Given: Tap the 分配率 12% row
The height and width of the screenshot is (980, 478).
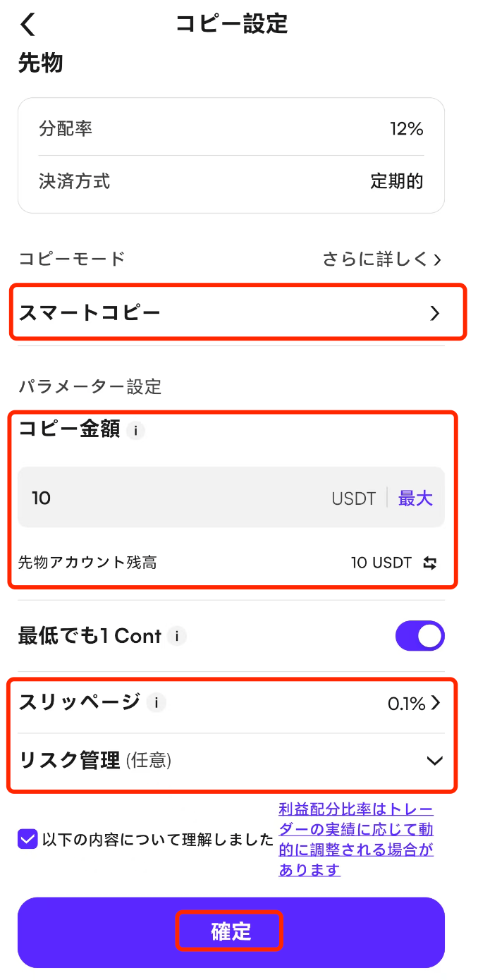Looking at the screenshot, I should click(231, 129).
